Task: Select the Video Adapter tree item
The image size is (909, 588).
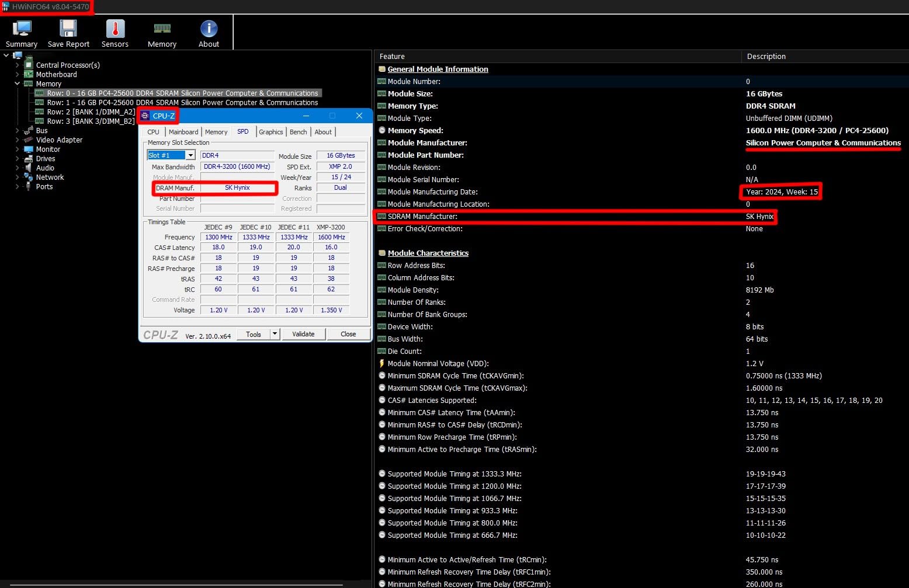Action: point(59,140)
